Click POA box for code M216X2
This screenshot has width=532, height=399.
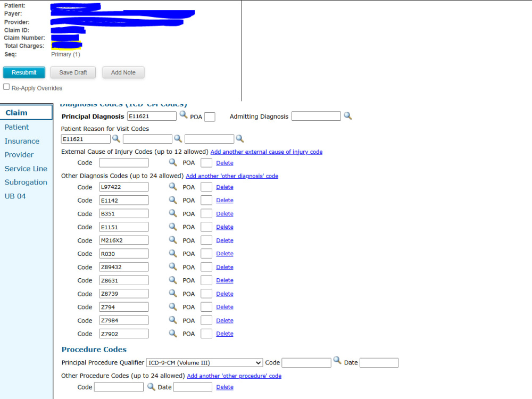pyautogui.click(x=206, y=240)
